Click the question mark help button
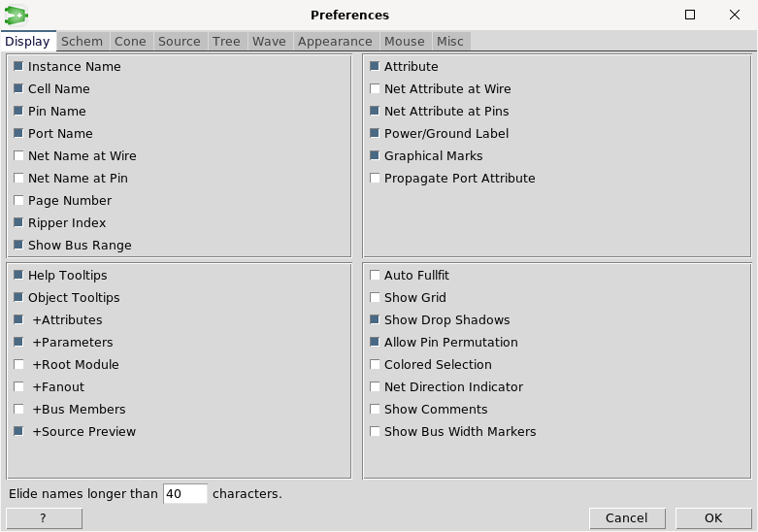This screenshot has width=758, height=532. click(x=44, y=518)
